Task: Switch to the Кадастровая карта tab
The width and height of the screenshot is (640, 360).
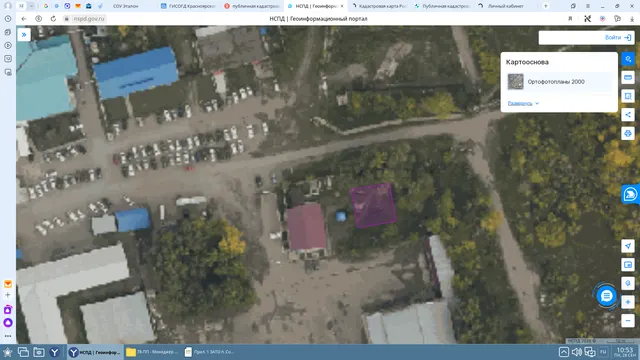Action: 380,6
